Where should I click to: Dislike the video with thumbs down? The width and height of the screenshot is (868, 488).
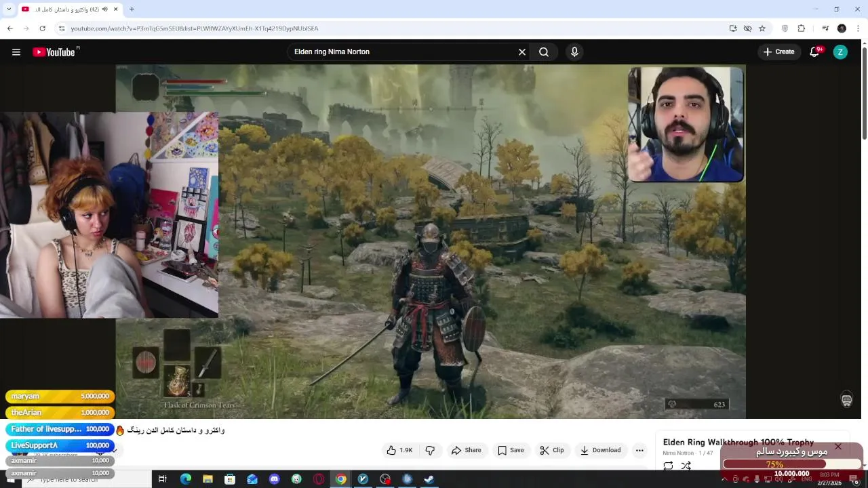(x=430, y=450)
